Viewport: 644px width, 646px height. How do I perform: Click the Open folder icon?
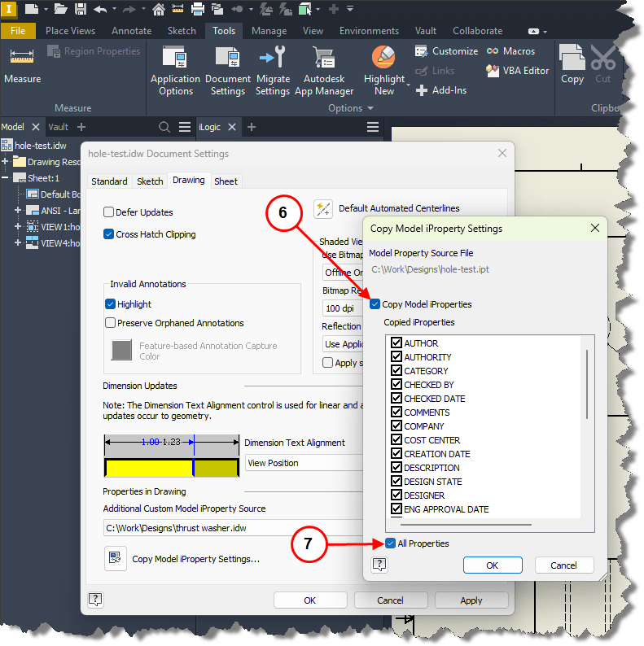(x=60, y=9)
